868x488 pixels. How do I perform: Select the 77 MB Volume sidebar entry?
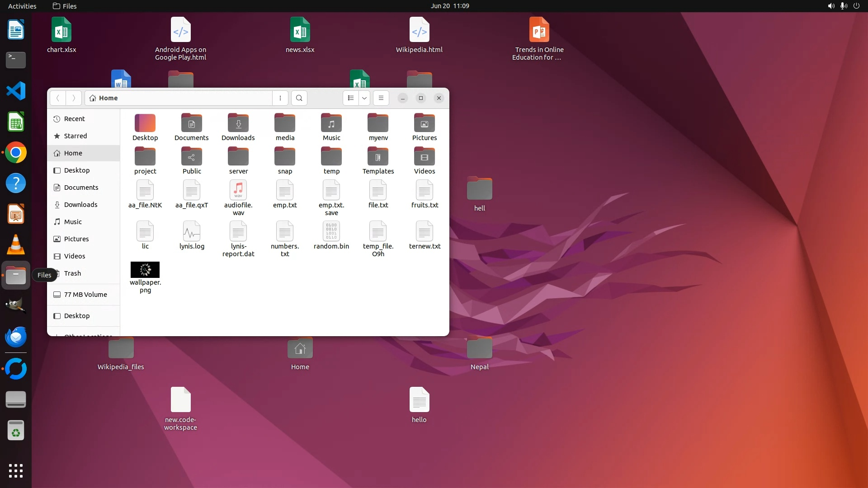coord(85,295)
